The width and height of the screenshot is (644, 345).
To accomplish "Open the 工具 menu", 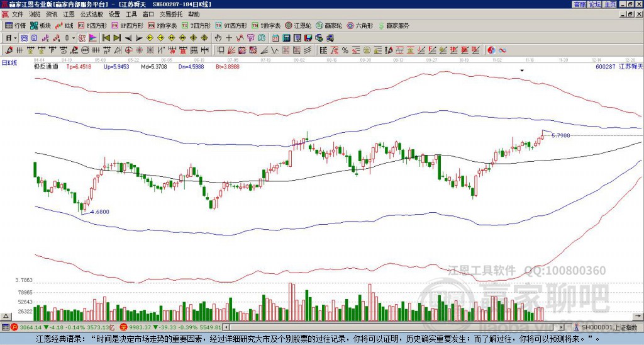I will 131,14.
